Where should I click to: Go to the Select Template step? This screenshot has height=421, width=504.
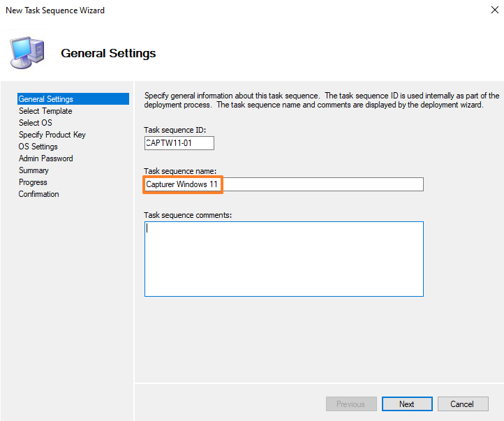(x=45, y=111)
